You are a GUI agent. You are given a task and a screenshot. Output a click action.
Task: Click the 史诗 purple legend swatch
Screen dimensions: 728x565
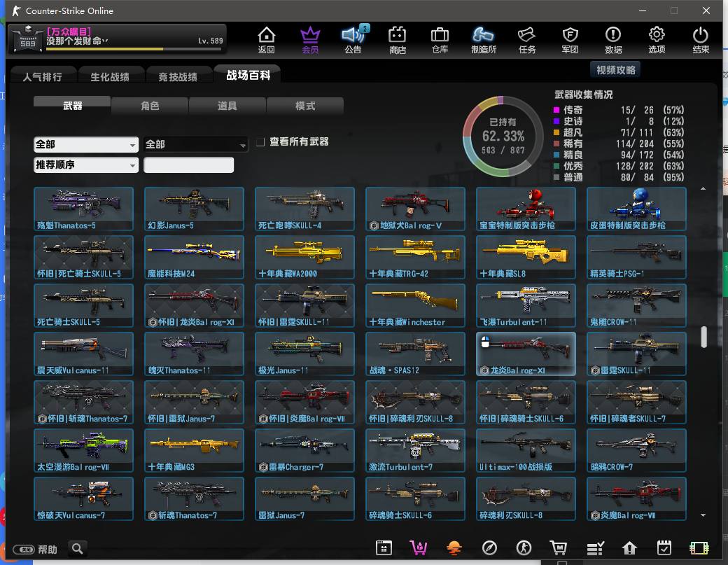[556, 121]
